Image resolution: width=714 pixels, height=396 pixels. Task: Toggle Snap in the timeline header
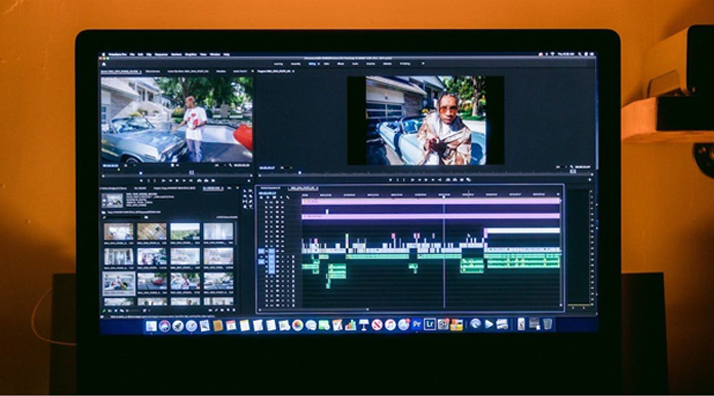tap(268, 198)
